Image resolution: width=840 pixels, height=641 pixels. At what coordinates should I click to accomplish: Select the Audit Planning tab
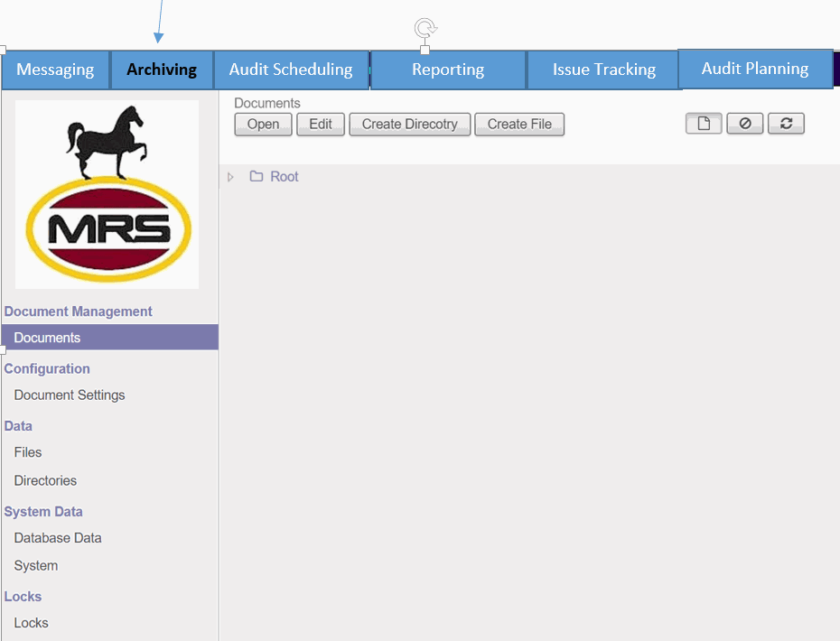(755, 68)
